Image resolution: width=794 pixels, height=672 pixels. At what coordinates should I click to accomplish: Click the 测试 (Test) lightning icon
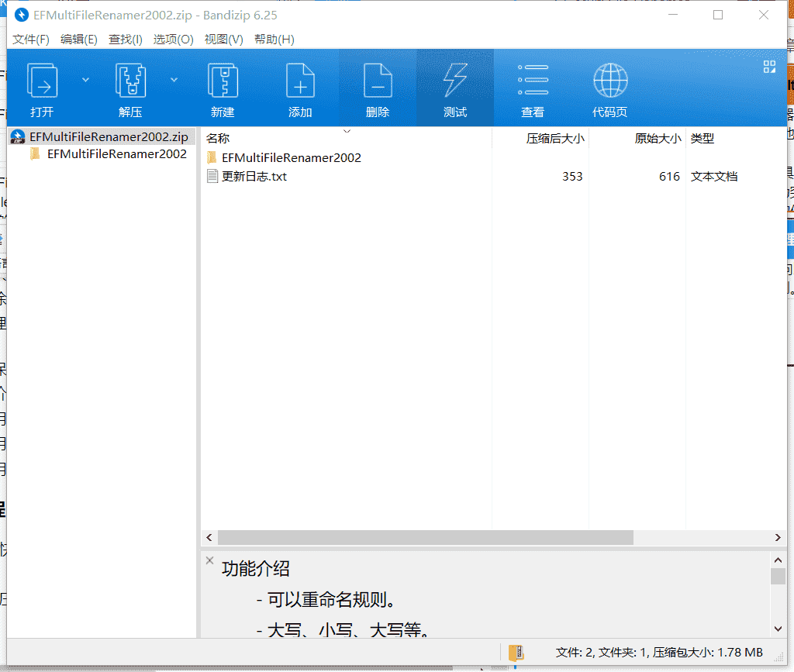455,81
